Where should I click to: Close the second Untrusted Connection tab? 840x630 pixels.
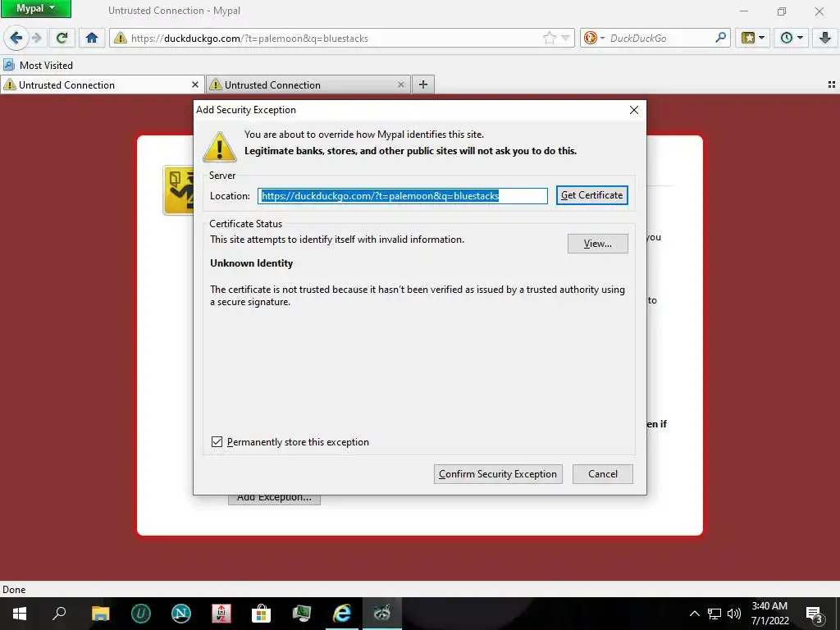(400, 84)
